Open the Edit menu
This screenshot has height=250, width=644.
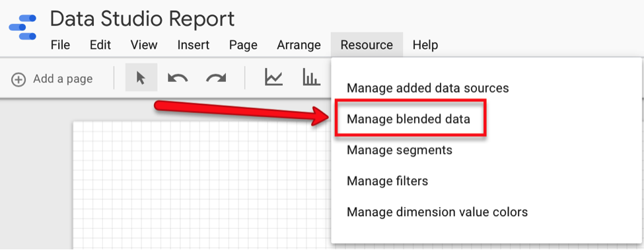click(x=100, y=45)
